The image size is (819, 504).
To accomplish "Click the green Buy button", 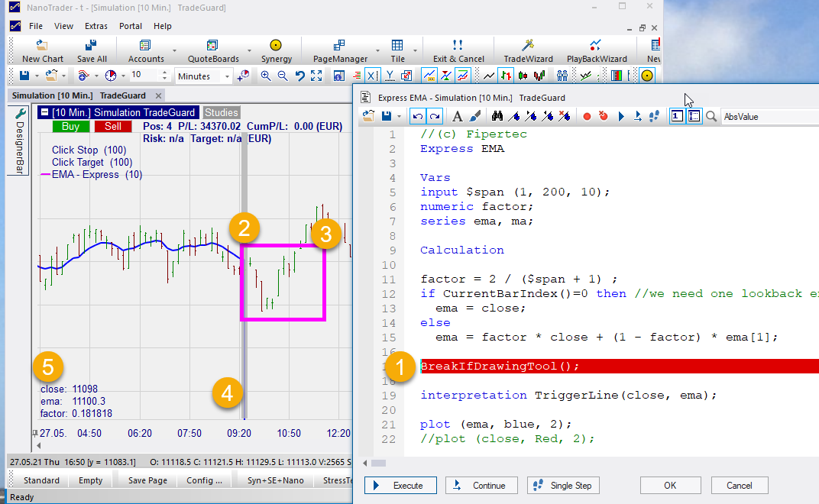I will point(70,126).
